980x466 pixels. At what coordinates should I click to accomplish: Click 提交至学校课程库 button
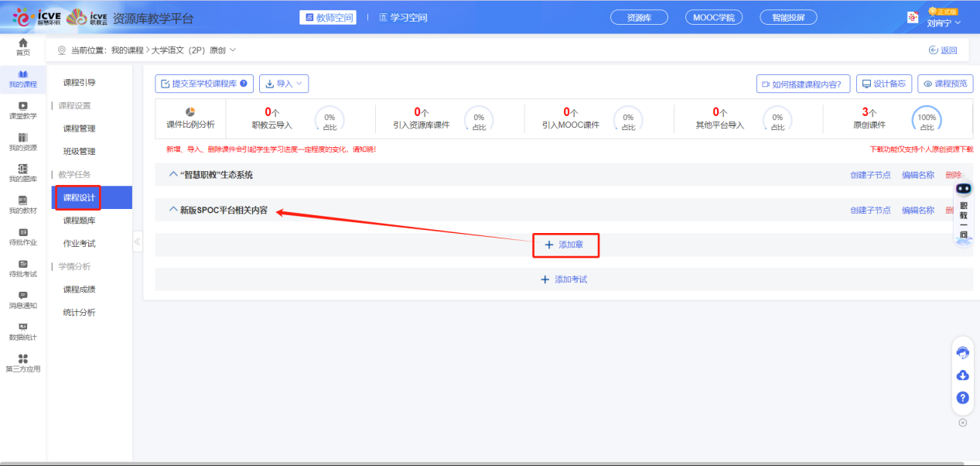pos(204,84)
